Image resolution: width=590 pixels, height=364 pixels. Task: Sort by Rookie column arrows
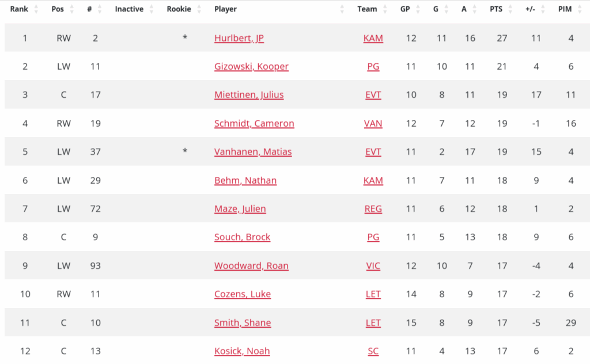tap(199, 9)
